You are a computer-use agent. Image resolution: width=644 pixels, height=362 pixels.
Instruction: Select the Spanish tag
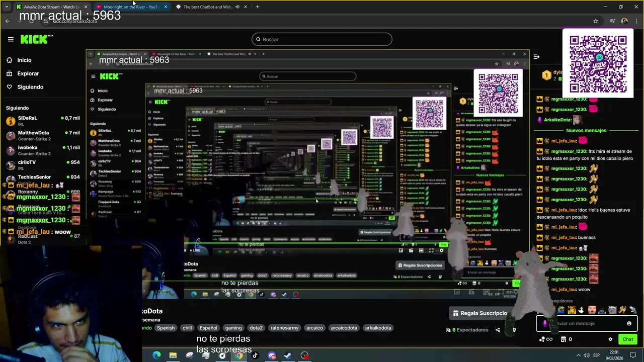pos(166,328)
